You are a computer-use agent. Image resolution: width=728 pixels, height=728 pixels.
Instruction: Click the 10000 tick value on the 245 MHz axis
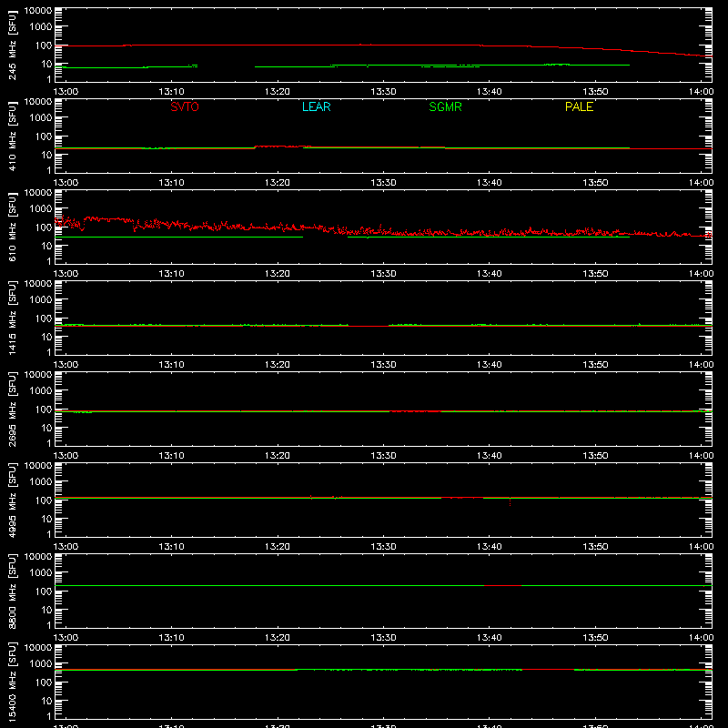coord(38,11)
